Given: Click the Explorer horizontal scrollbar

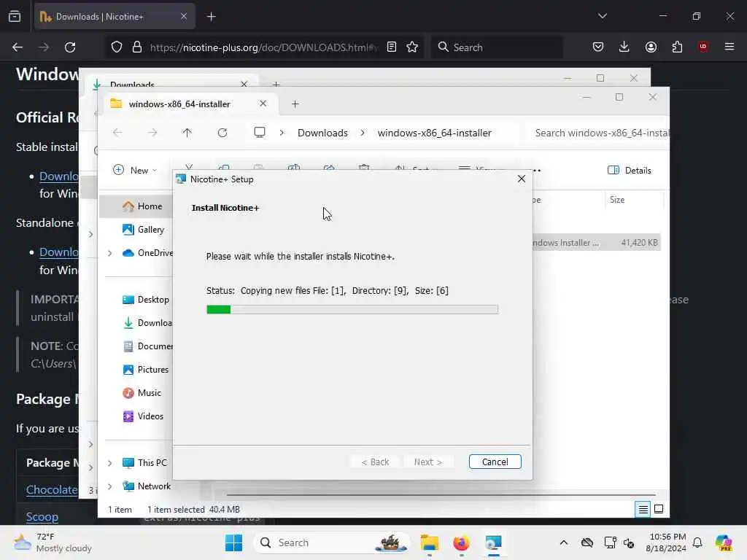Looking at the screenshot, I should pyautogui.click(x=441, y=495).
